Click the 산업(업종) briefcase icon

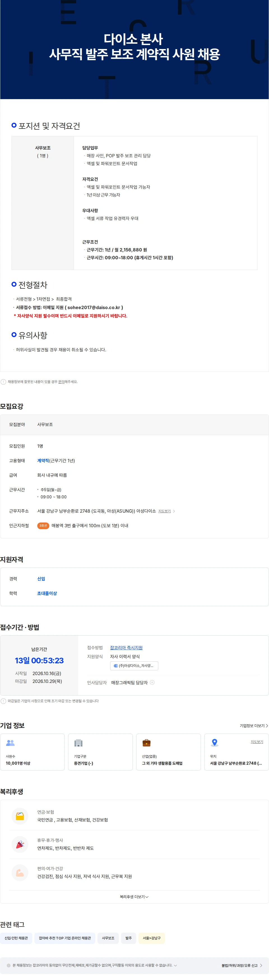coord(147,743)
